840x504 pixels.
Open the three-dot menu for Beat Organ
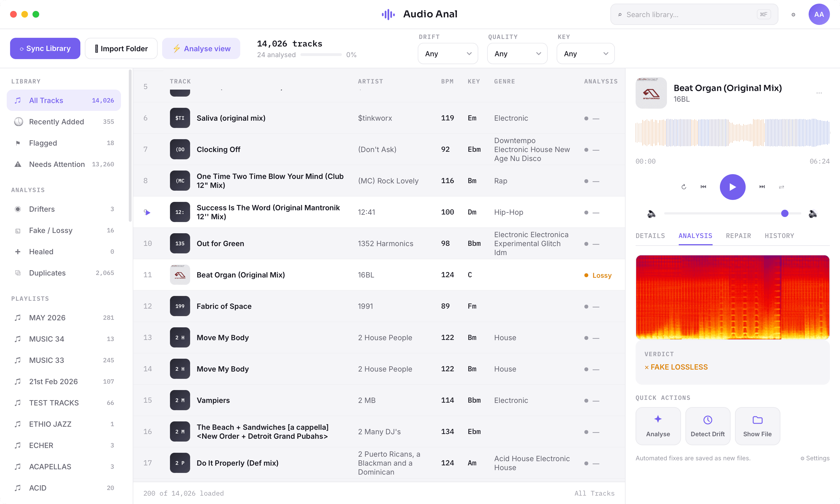point(819,93)
